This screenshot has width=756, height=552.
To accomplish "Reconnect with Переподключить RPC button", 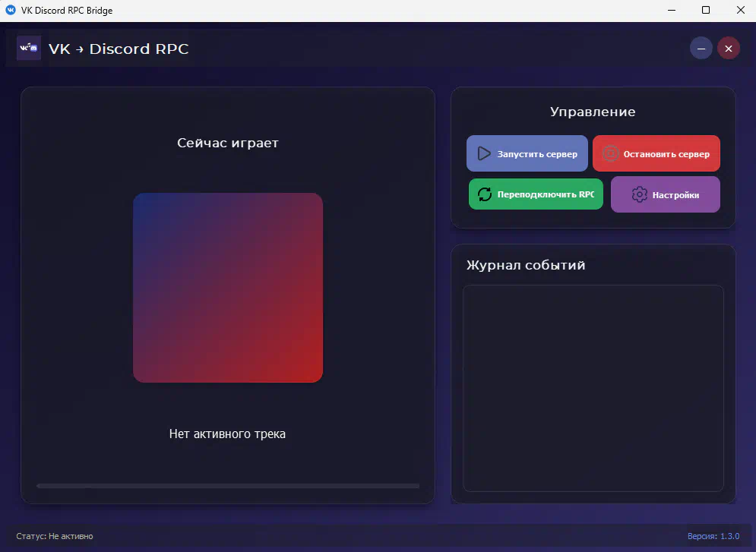I will 536,194.
